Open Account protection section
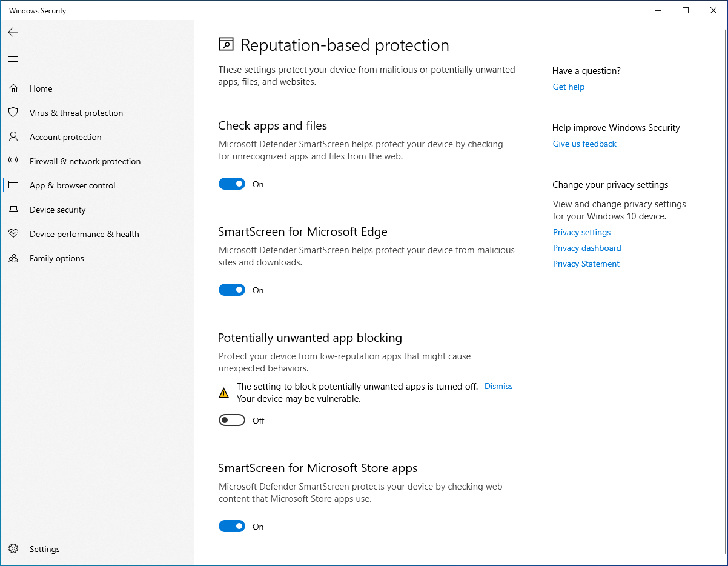The height and width of the screenshot is (566, 728). pos(98,137)
